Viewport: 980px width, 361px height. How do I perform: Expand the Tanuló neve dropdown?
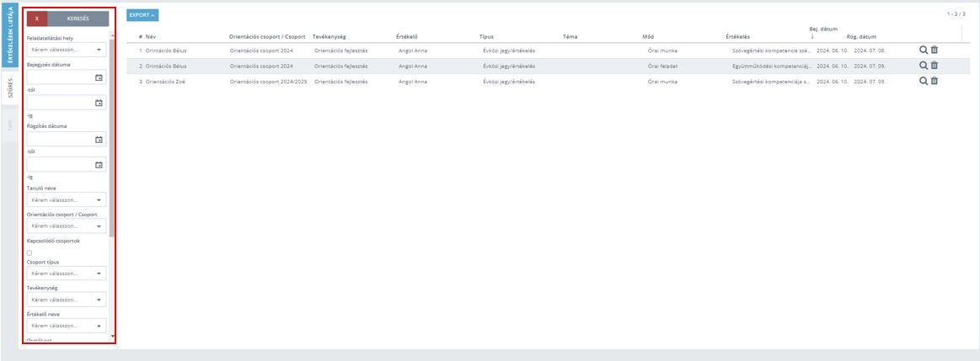tap(67, 200)
